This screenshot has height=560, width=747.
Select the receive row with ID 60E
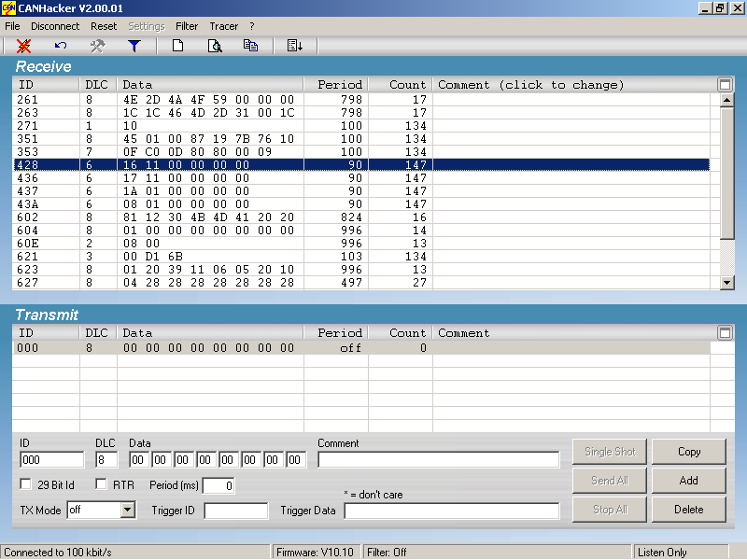coord(361,244)
